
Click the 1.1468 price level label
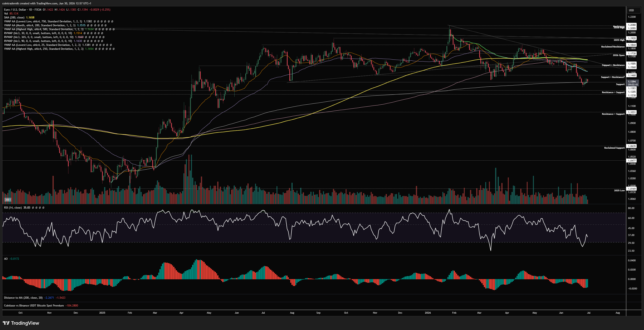pos(632,75)
